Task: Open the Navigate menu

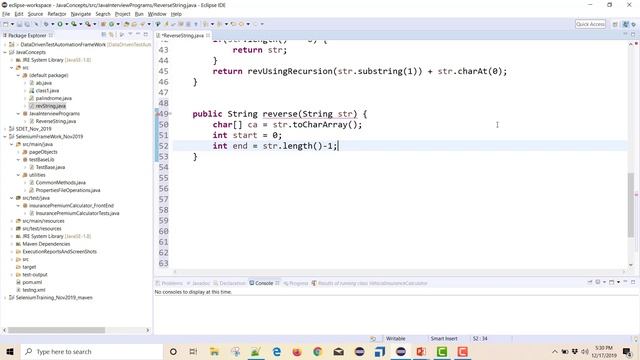Action: tap(81, 14)
